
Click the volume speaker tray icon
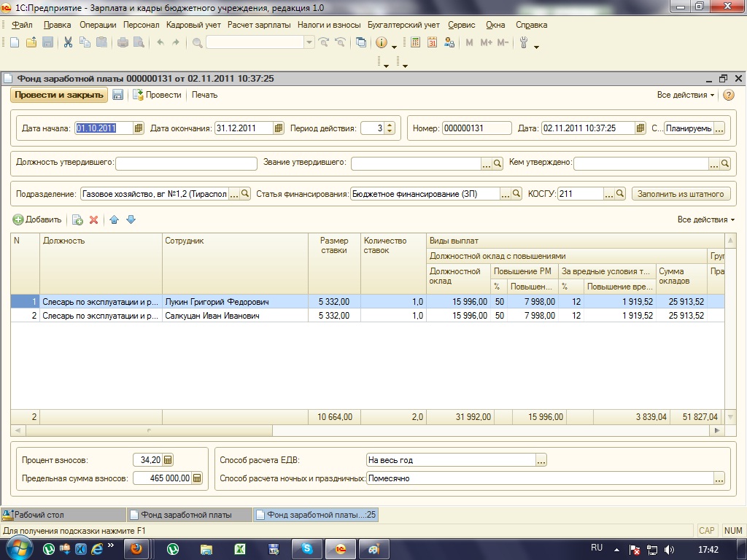(669, 550)
